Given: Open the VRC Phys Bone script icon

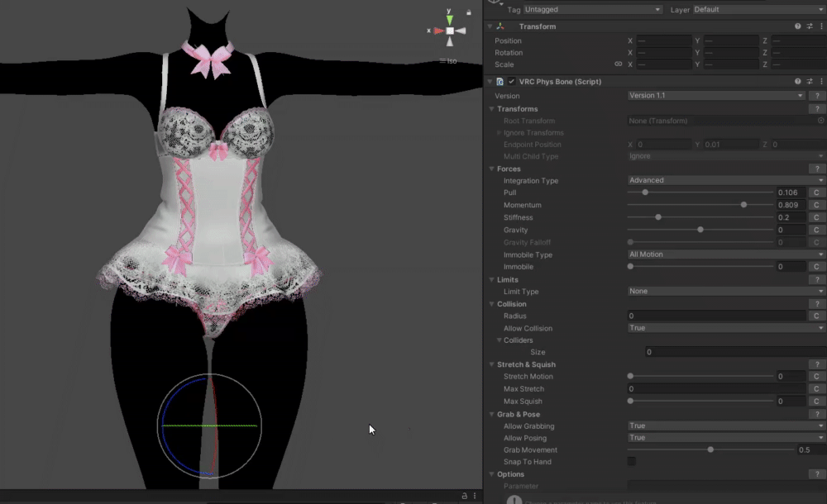Looking at the screenshot, I should pos(500,82).
